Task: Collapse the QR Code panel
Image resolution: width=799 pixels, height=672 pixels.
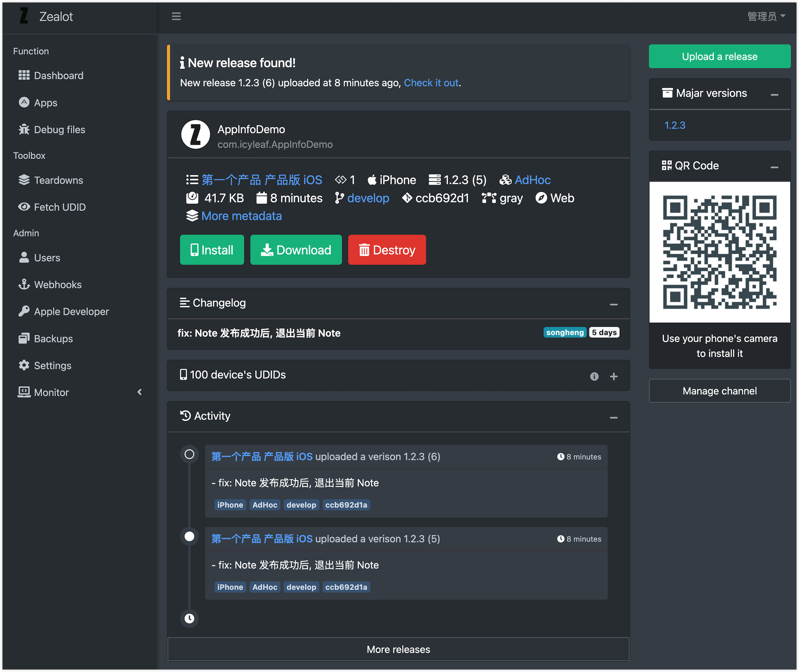Action: (774, 167)
